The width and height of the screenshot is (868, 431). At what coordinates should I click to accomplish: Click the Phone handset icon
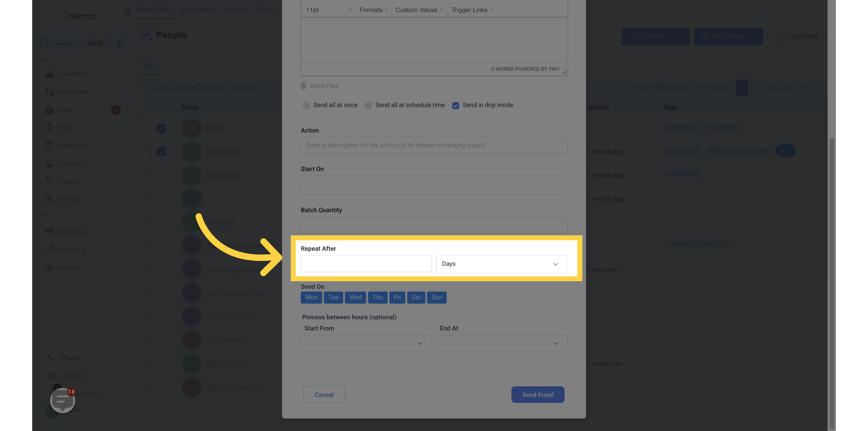(51, 358)
